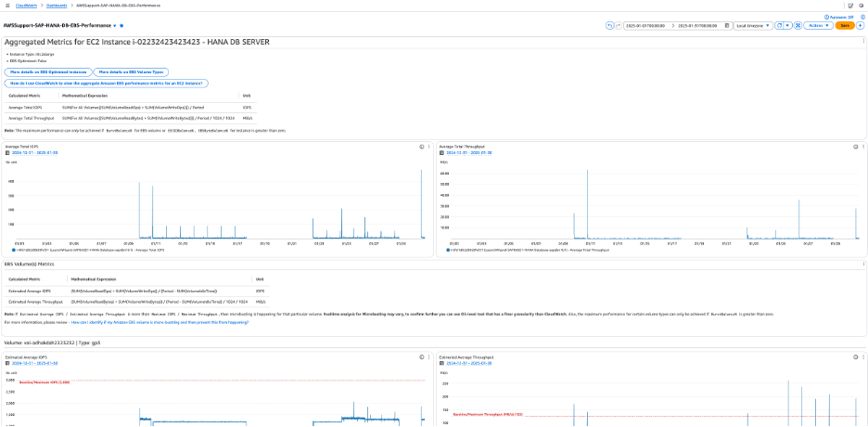The image size is (868, 427).
Task: Click calendar icon in Estimated Average IOPS widget
Action: click(7, 363)
